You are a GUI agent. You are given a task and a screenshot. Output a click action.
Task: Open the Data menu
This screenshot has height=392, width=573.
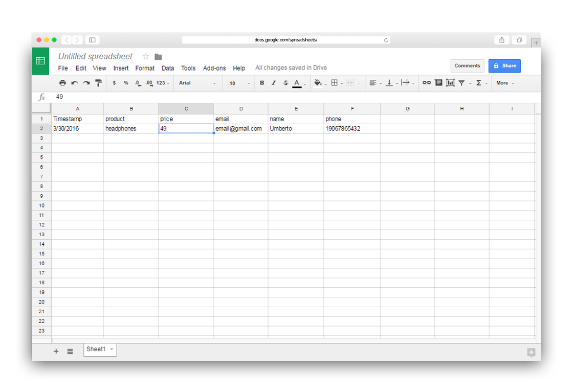click(x=168, y=68)
